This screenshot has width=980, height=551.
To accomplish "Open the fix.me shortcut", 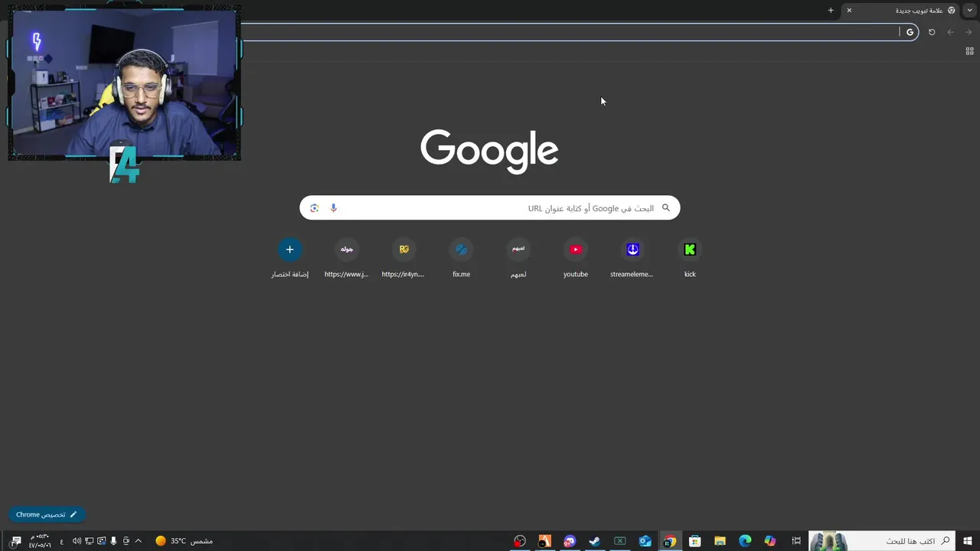I will click(x=461, y=258).
